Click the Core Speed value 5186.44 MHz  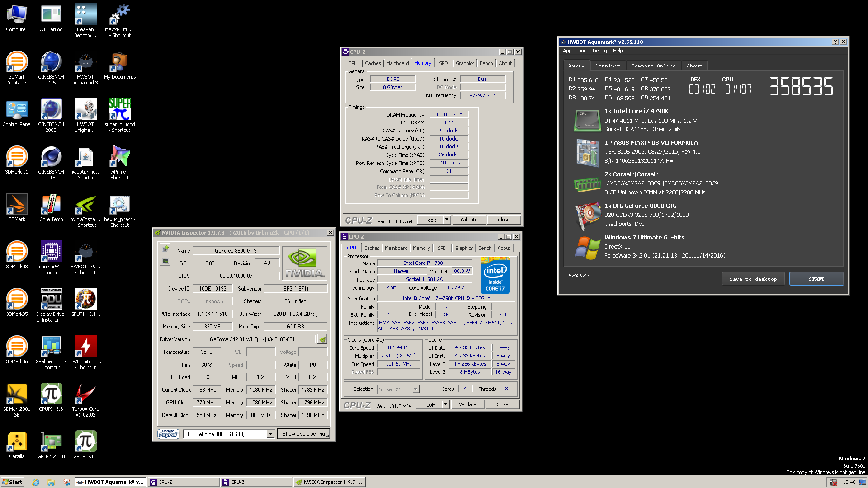pyautogui.click(x=399, y=348)
